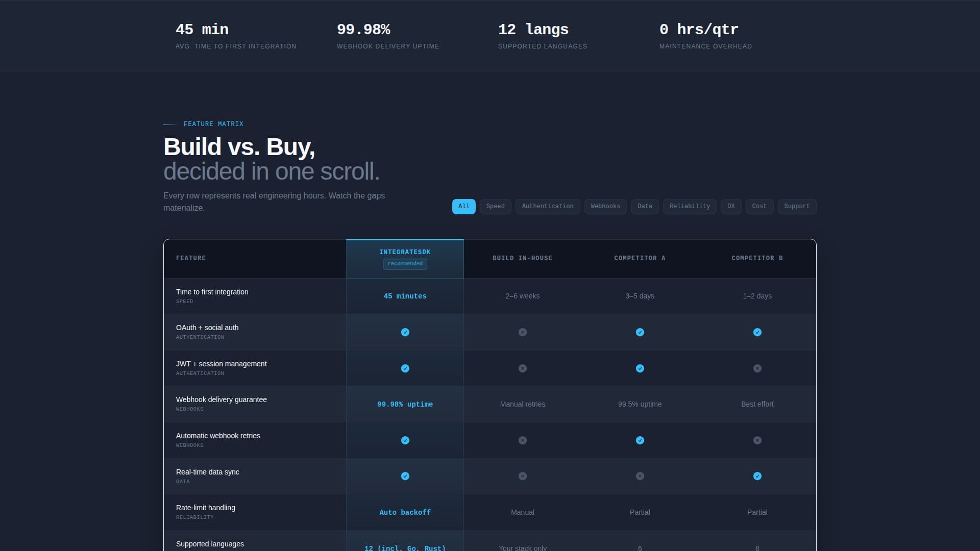
Task: Click the 'Automatic webhook retries' row label
Action: point(218,436)
